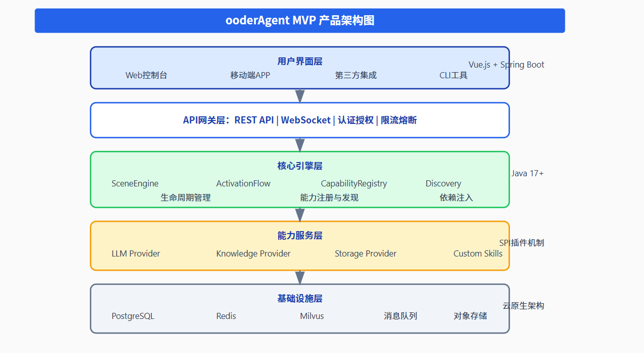Select the 云原生架构 annotation
The image size is (644, 353).
[x=524, y=306]
